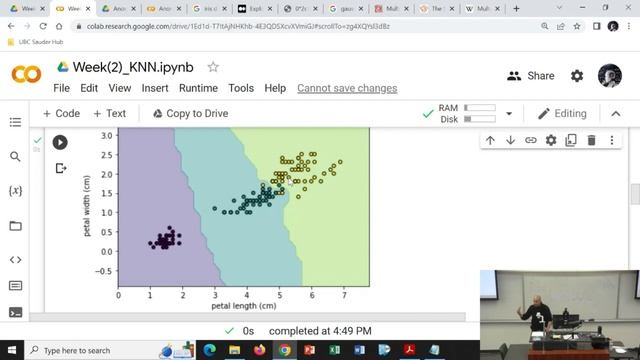The height and width of the screenshot is (360, 640).
Task: Click the Cannot save changes link
Action: point(347,88)
